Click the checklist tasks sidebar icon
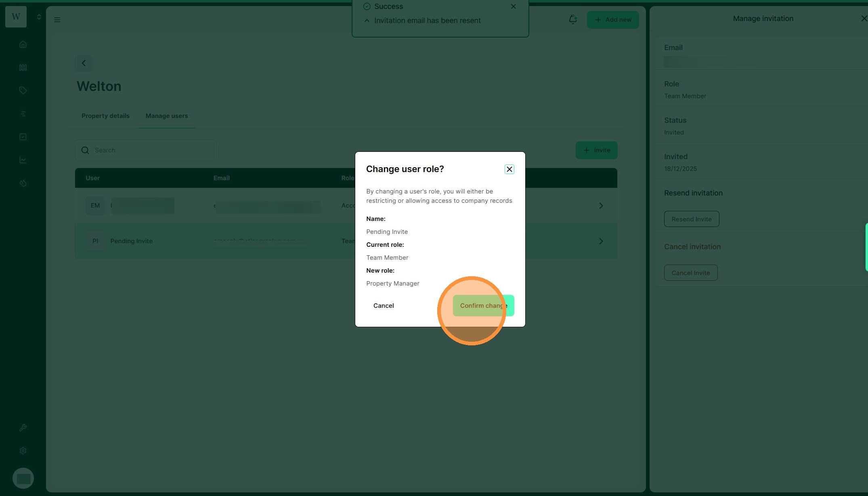 [23, 137]
